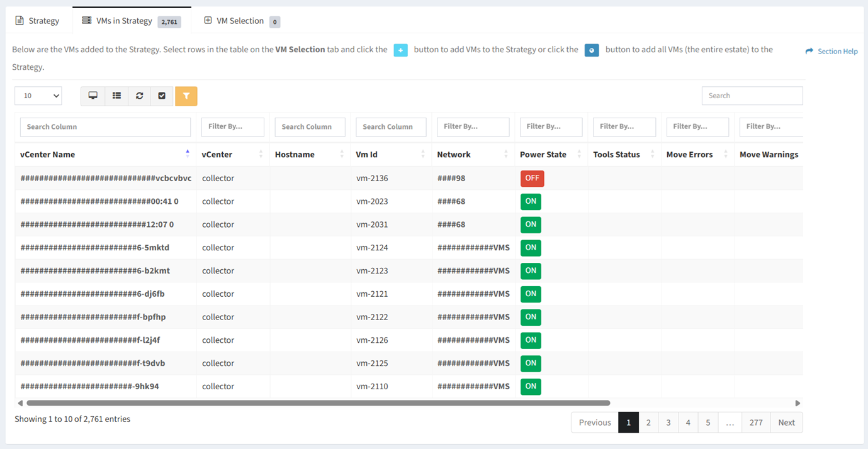
Task: Click the refresh table toolbar button
Action: [139, 96]
